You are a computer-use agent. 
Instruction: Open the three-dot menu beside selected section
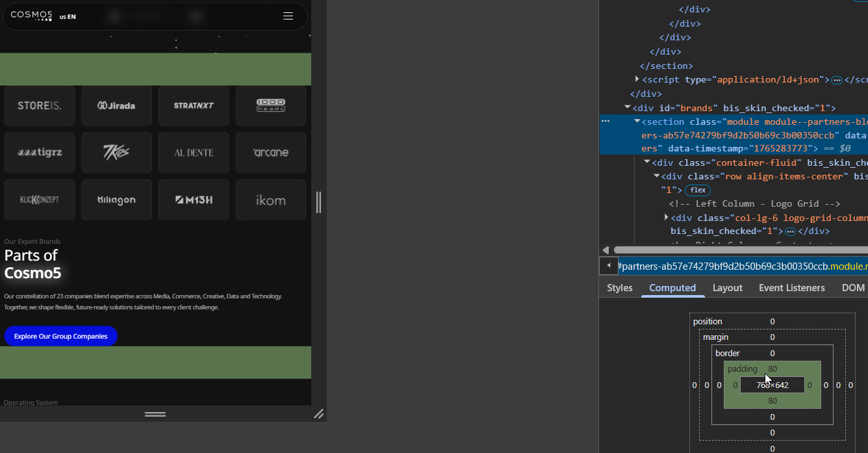(x=606, y=121)
